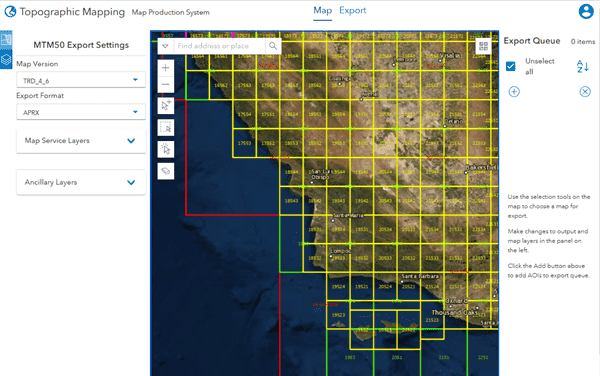600x376 pixels.
Task: Expand the Map Service Layers section
Action: (x=81, y=141)
